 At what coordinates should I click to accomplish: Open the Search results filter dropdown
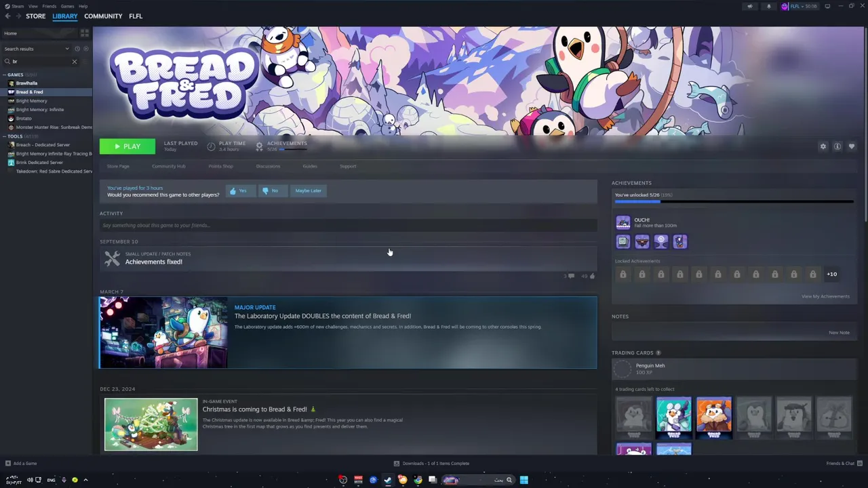click(x=37, y=49)
